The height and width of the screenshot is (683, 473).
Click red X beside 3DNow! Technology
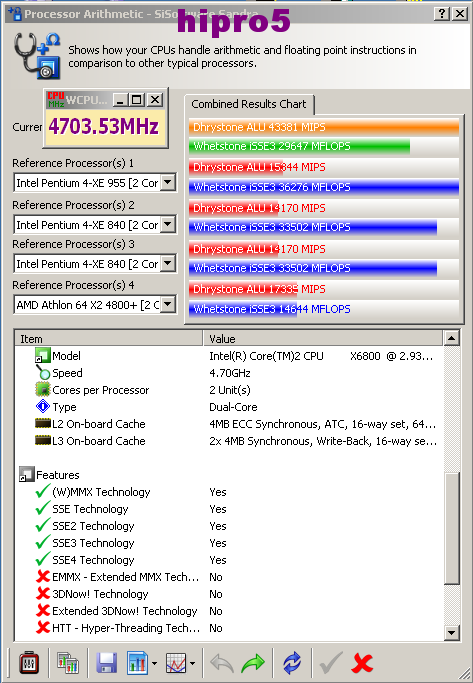43,593
